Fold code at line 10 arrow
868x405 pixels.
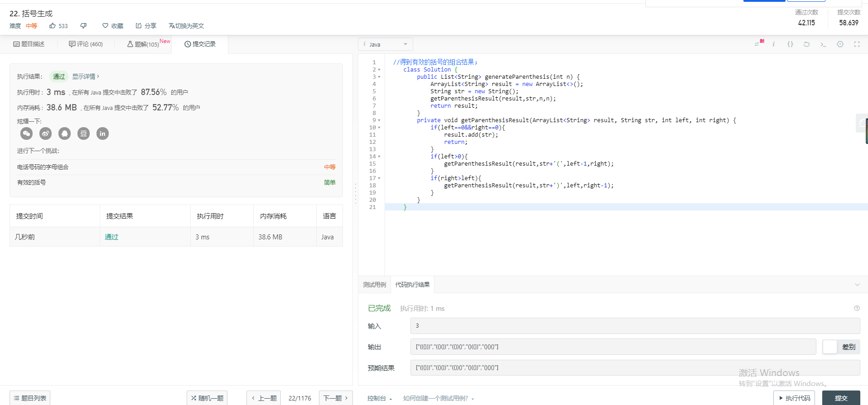[379, 128]
